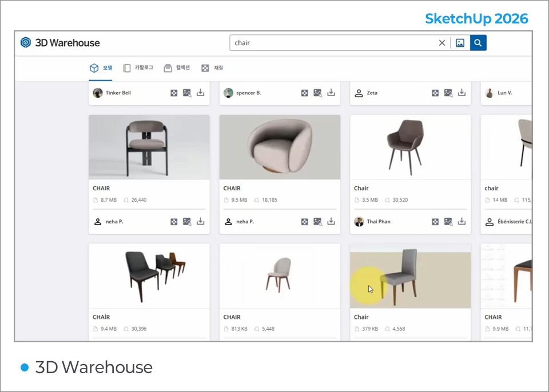
Task: Click the 30,520 download count
Action: 400,200
